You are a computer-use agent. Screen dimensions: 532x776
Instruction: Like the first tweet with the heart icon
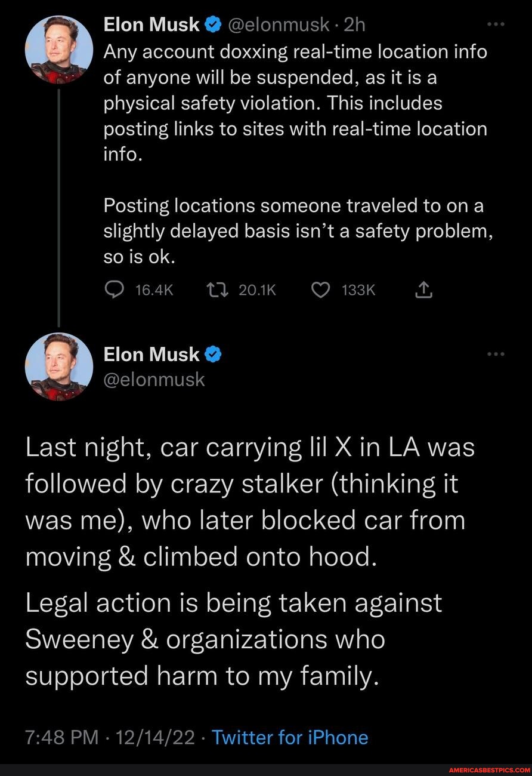pyautogui.click(x=321, y=290)
